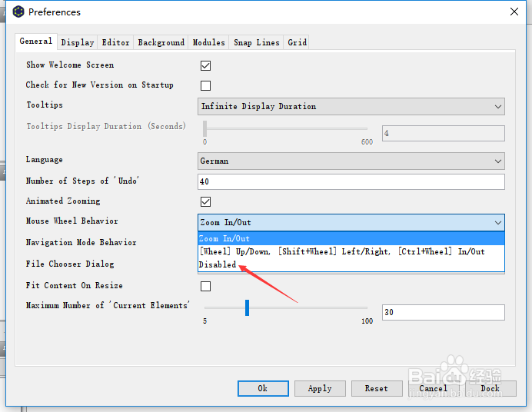This screenshot has width=532, height=412.
Task: Open the Grid tab
Action: [297, 42]
